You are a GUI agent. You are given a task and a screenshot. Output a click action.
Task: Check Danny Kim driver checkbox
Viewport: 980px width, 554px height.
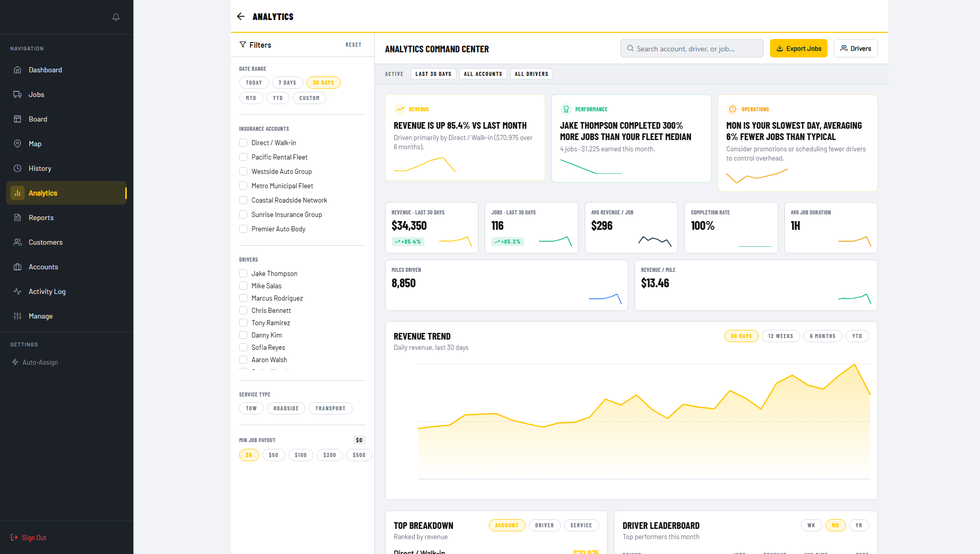pos(243,335)
